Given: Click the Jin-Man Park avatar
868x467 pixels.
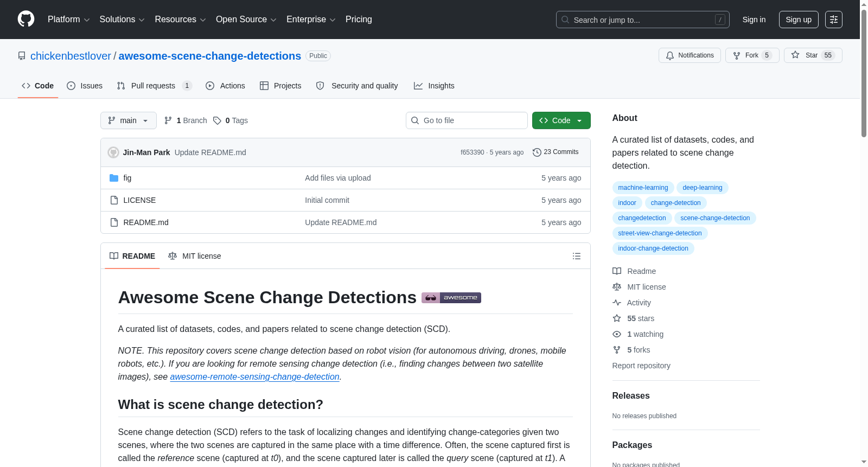Looking at the screenshot, I should [113, 152].
